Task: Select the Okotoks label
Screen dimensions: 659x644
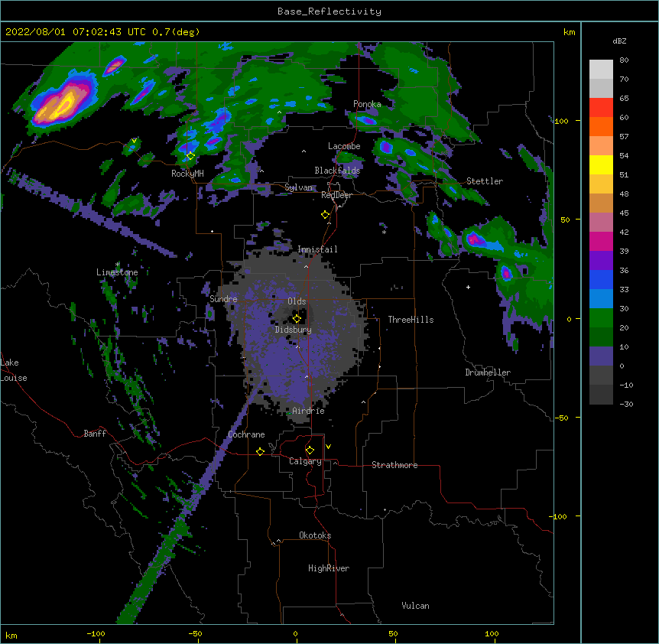Action: pyautogui.click(x=315, y=535)
